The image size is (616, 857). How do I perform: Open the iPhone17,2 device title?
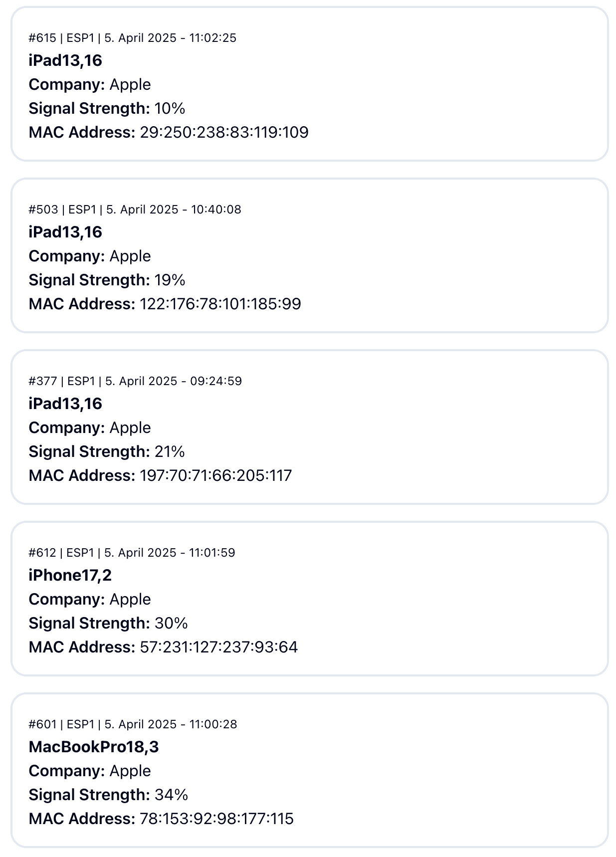pos(70,575)
